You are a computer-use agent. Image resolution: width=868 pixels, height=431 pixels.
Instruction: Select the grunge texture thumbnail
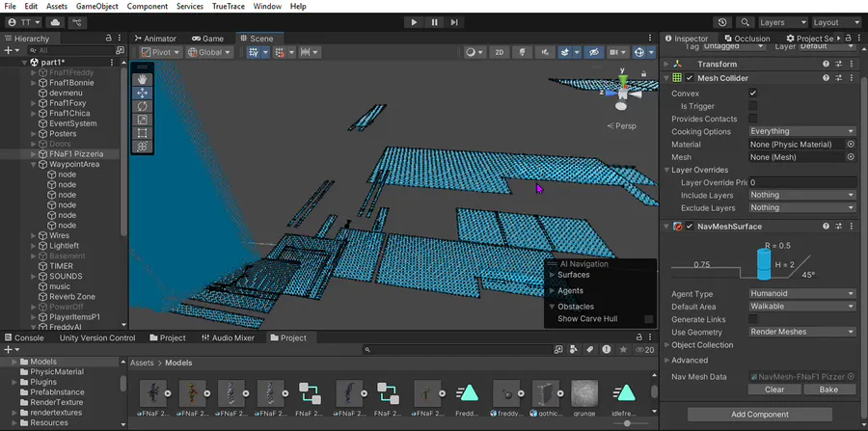(584, 393)
